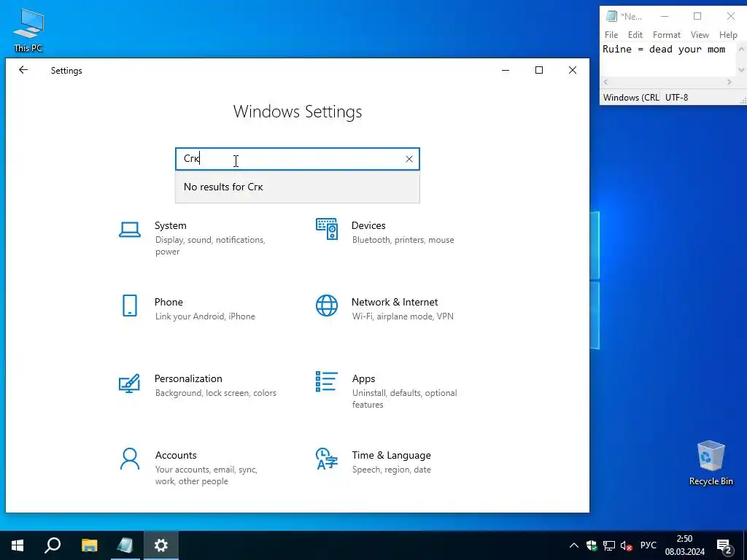Click Notepad horizontal scroll right arrow
The image size is (747, 560).
(729, 82)
